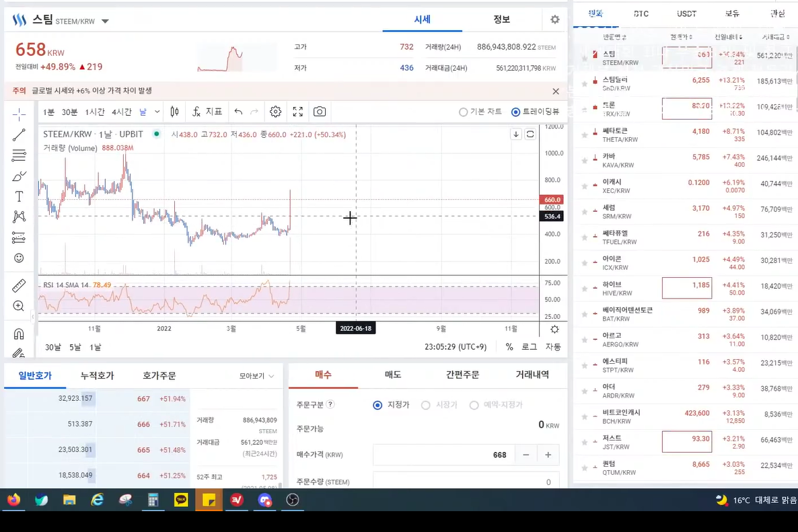
Task: Click the scroll-to-latest arrow on chart
Action: [x=516, y=135]
